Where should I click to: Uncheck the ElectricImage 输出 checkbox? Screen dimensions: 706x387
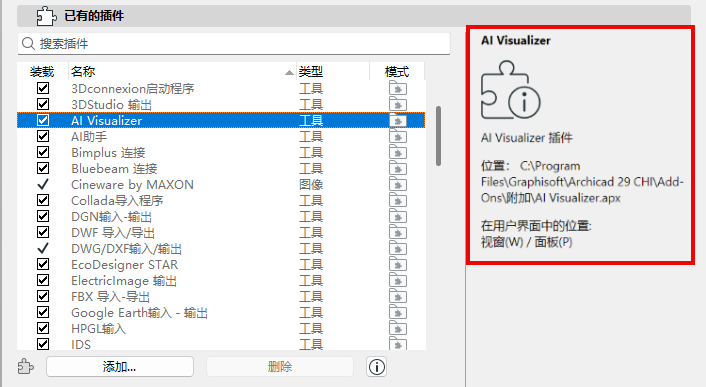(43, 280)
